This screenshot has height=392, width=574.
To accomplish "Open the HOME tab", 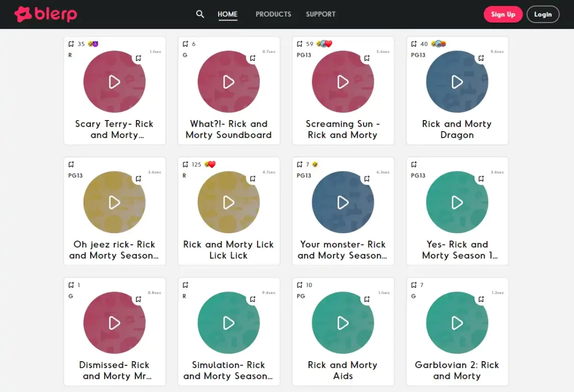I will (x=228, y=14).
